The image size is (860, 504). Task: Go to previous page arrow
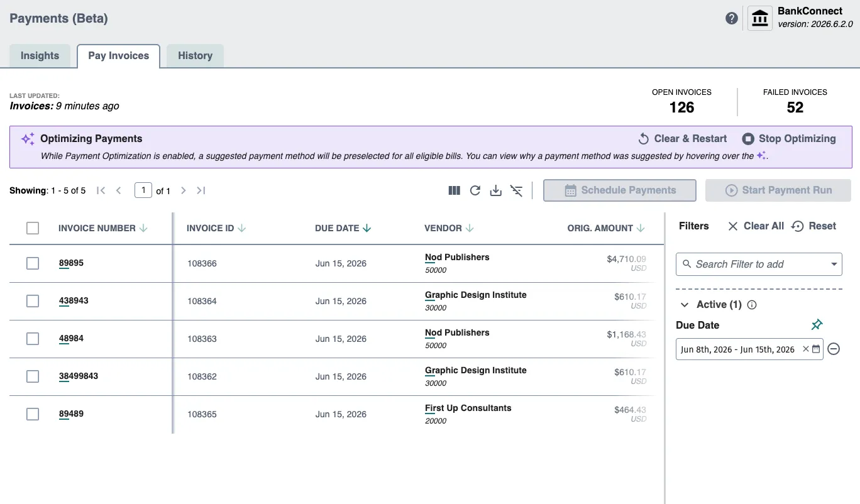118,190
